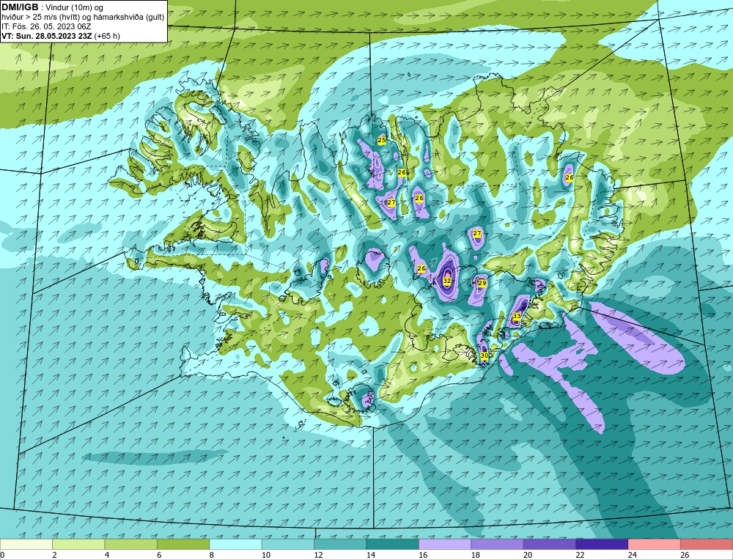Click the medium purple 18–20 m/s legend swatch

[498, 544]
